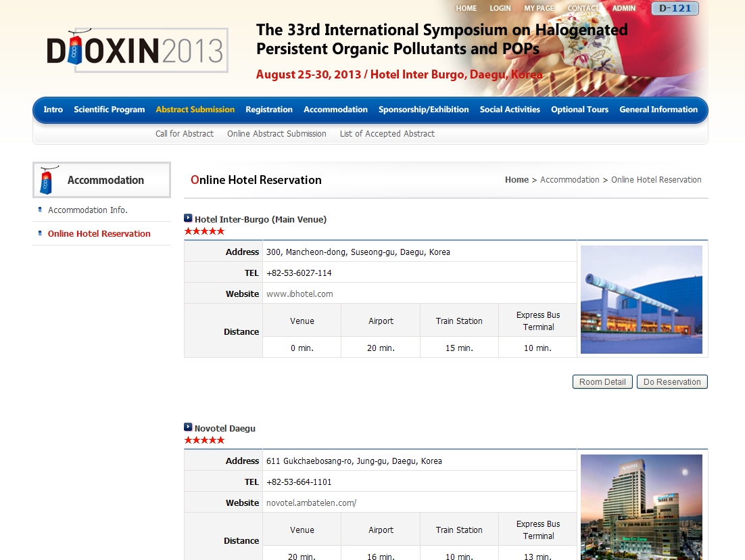Viewport: 745px width, 560px height.
Task: Open Online Abstract Submission submenu item
Action: click(x=277, y=134)
